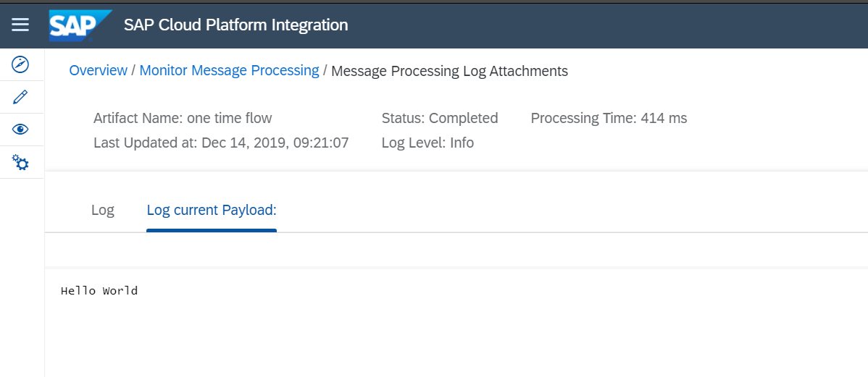
Task: Click the Processing Time 414 ms value
Action: pos(609,118)
